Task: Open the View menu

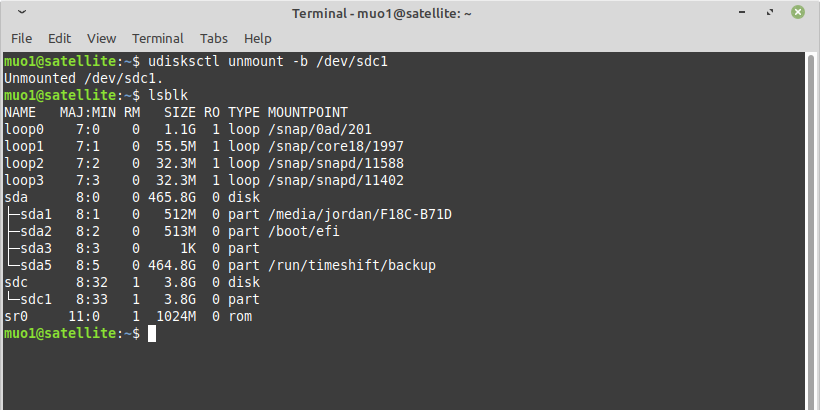Action: [101, 38]
